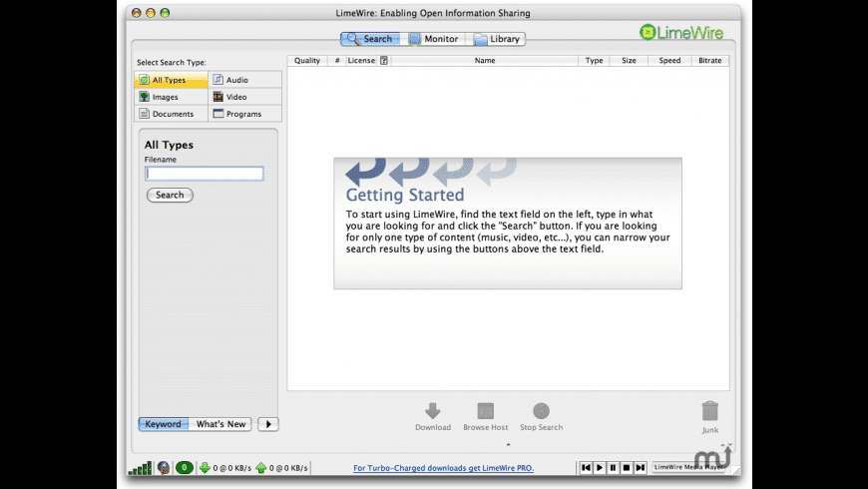Open the LimeWire PRO link
The image size is (868, 489).
point(443,468)
